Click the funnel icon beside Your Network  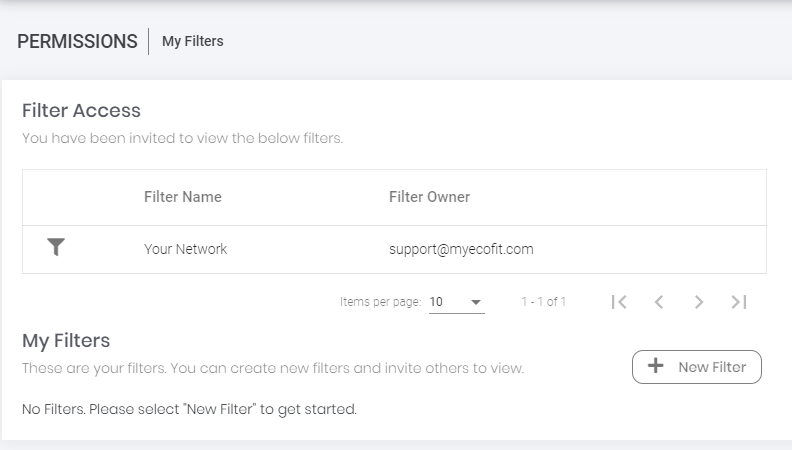coord(56,248)
